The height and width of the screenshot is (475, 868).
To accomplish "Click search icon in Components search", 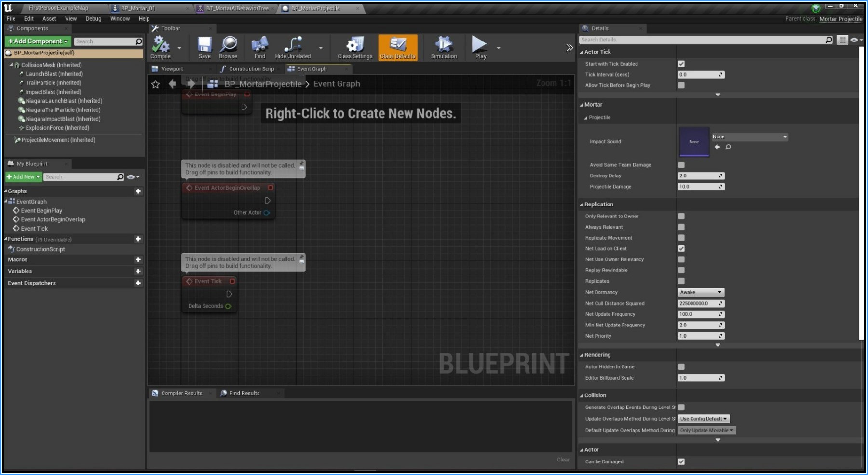I will 139,41.
